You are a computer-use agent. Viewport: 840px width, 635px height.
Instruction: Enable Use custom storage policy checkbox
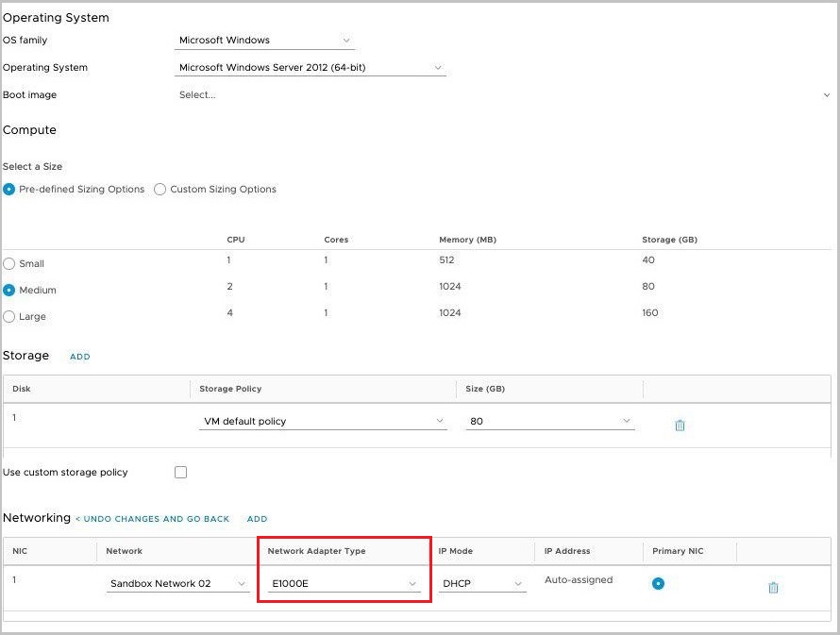click(x=180, y=472)
